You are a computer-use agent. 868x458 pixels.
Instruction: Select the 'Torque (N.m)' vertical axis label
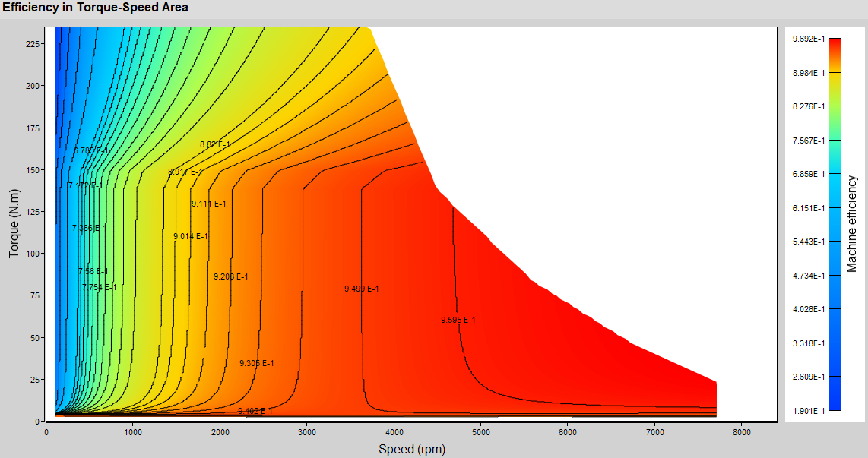point(14,224)
